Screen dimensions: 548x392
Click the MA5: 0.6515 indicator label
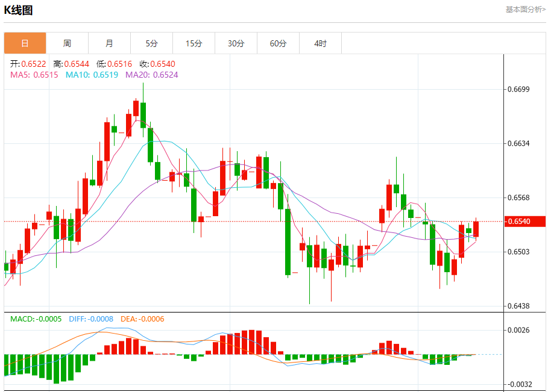tap(34, 75)
